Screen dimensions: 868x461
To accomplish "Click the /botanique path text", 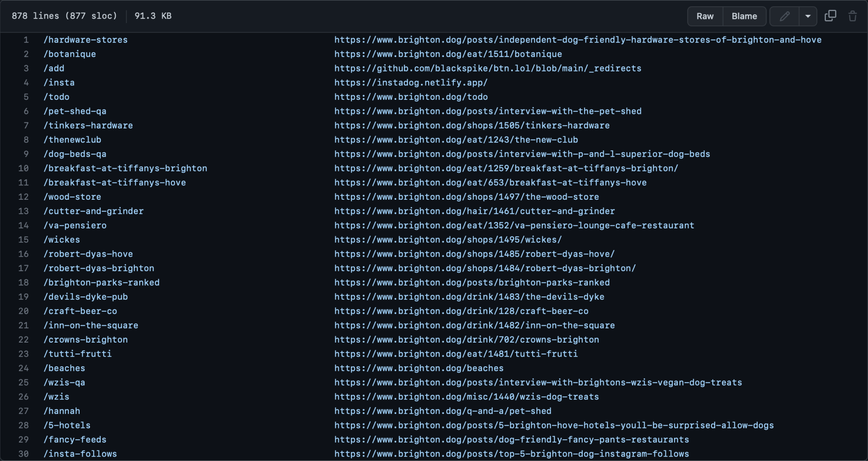I will click(70, 54).
